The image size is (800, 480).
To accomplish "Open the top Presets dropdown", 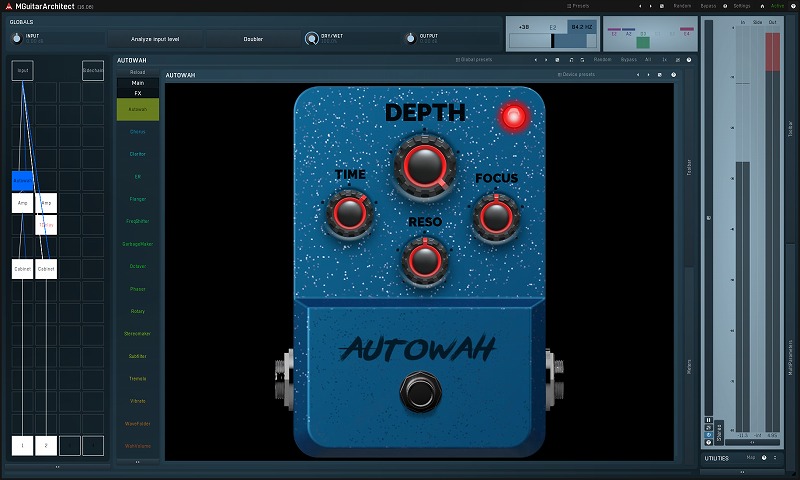I will (x=578, y=6).
